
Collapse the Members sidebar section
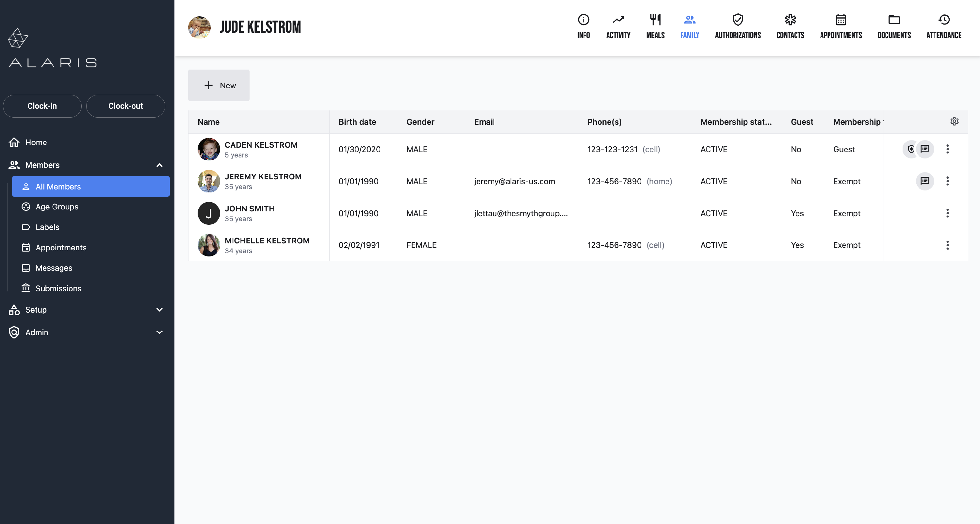(x=159, y=165)
